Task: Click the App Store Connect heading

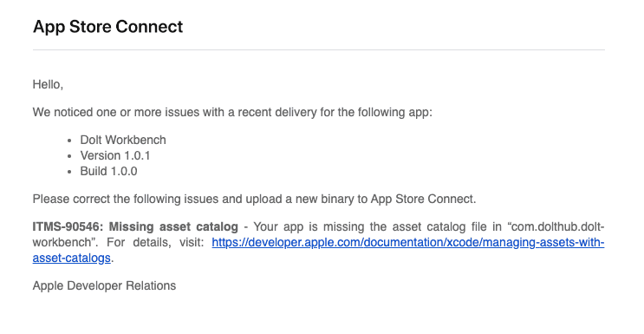Action: 108,27
